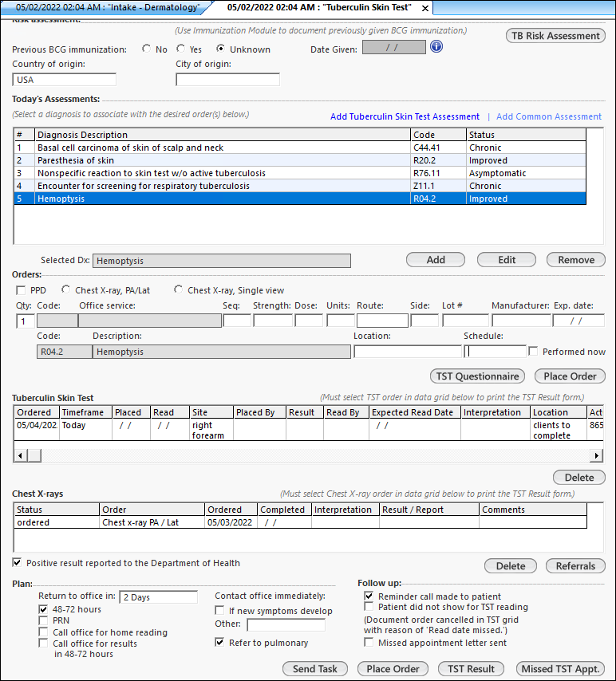The height and width of the screenshot is (681, 616).
Task: Uncheck Refer to pulmonary
Action: pos(219,642)
